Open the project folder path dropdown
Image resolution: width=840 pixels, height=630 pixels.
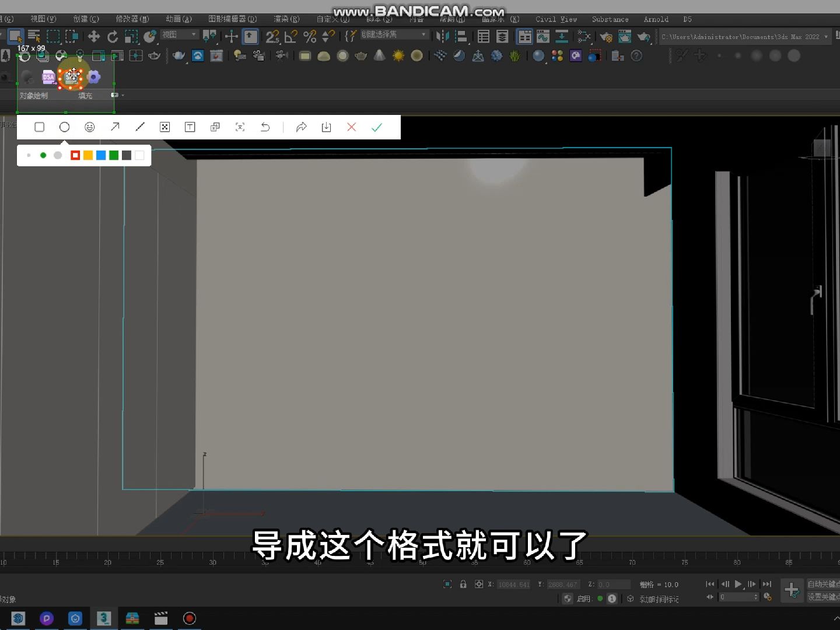point(827,36)
